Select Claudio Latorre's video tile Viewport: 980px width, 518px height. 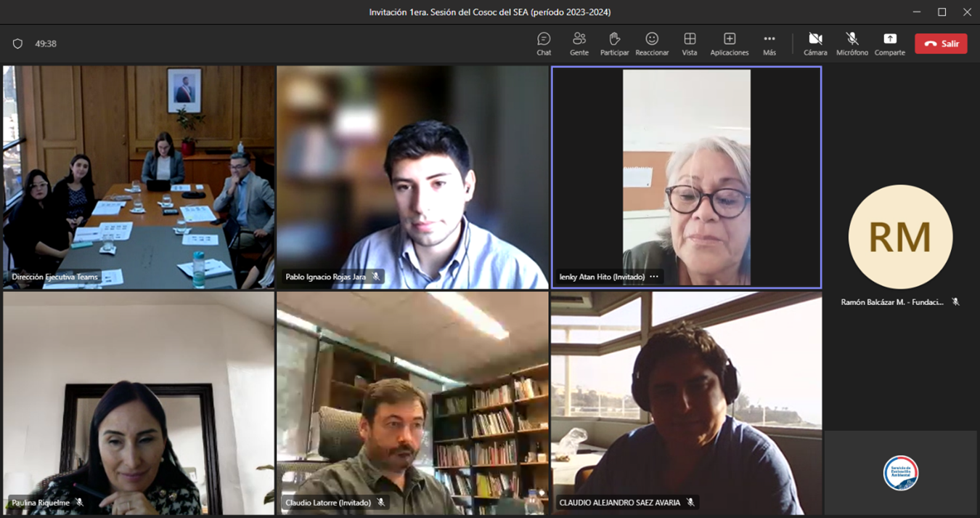[x=412, y=403]
